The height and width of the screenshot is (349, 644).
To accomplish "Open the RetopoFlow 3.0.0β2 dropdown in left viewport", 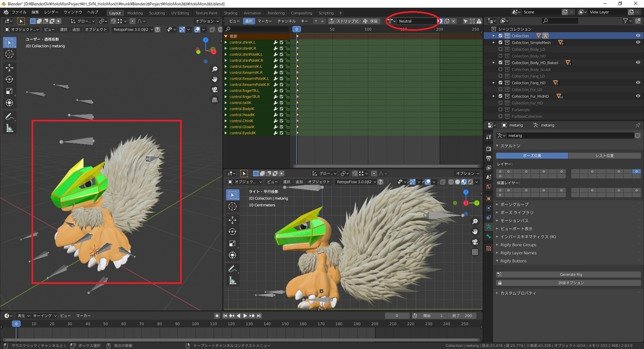I will click(133, 30).
